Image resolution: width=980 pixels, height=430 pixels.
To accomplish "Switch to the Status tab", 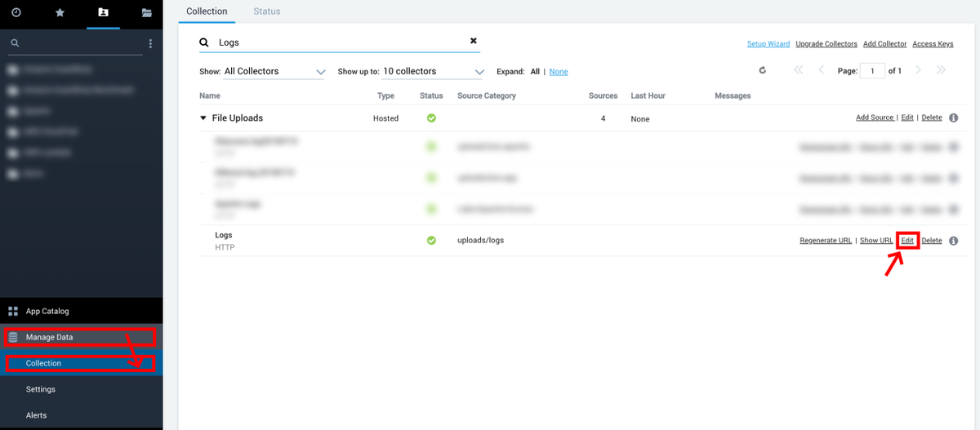I will tap(267, 11).
